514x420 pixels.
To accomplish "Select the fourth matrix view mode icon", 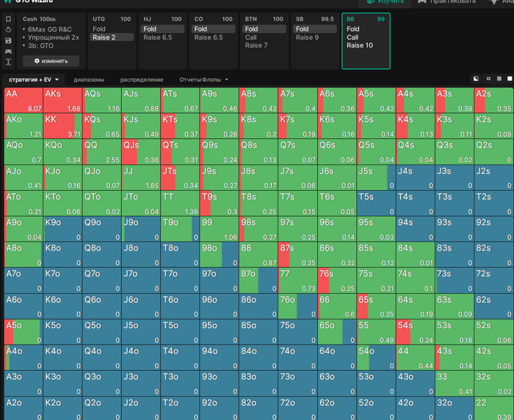I will tap(510, 79).
